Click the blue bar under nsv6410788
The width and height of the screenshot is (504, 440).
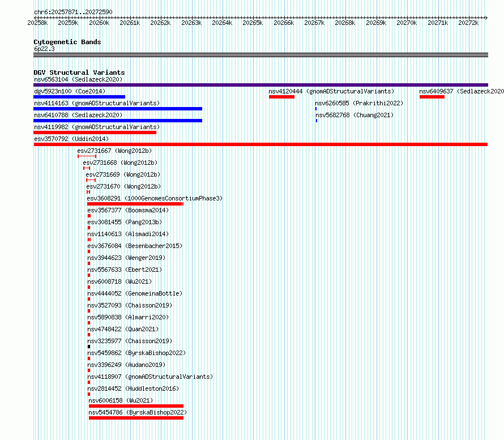click(118, 121)
